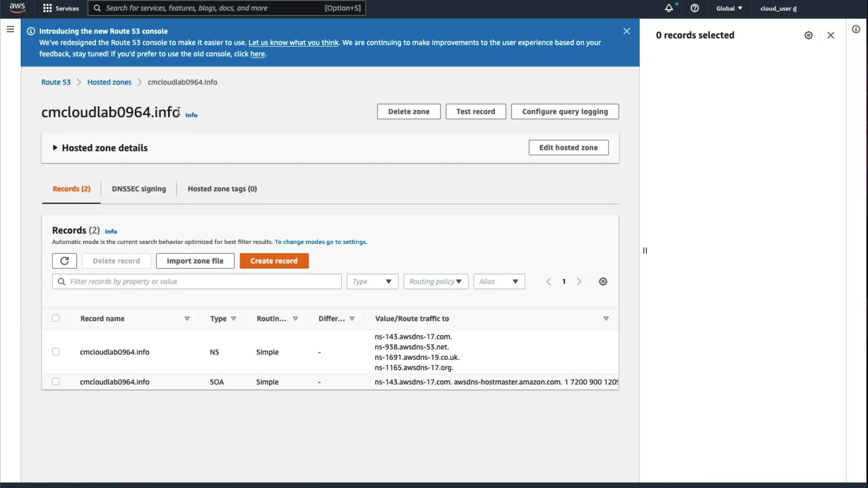
Task: Click the notifications bell icon
Action: 669,8
